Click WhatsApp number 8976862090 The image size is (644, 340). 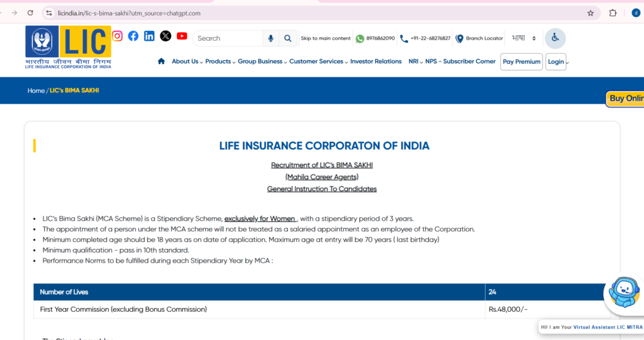click(380, 38)
